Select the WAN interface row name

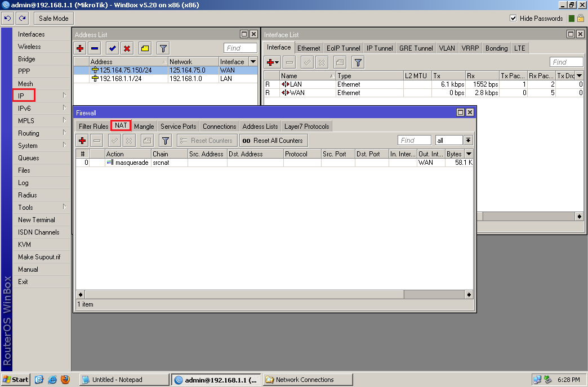(297, 93)
